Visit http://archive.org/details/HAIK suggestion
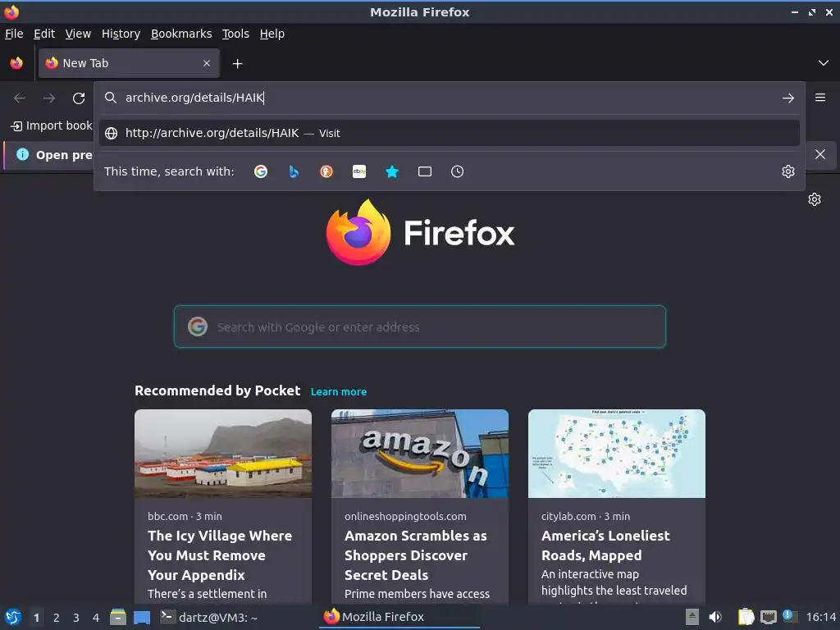The width and height of the screenshot is (840, 630). pyautogui.click(x=449, y=133)
